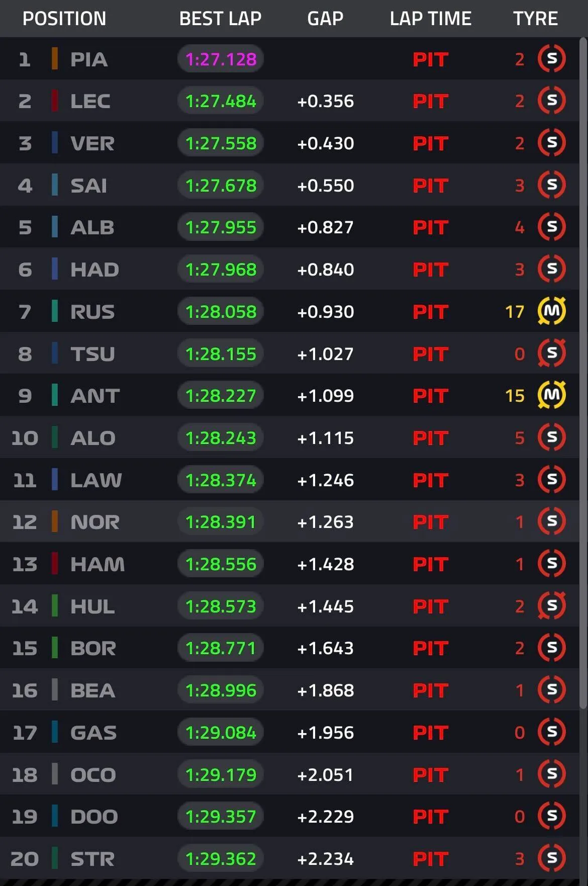Select PIA's purple best lap 1:27.128
The width and height of the screenshot is (588, 886).
(221, 59)
